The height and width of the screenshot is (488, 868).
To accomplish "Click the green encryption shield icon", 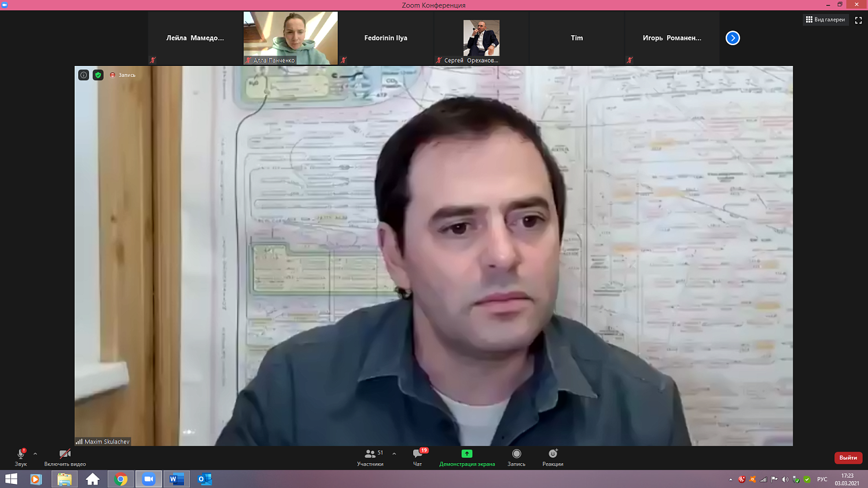I will (x=98, y=75).
